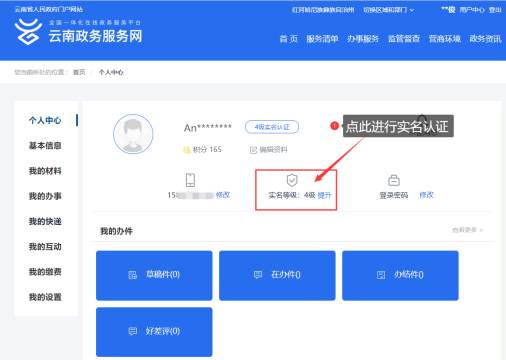The width and height of the screenshot is (506, 360).
Task: Click the 我的办件 section heading
Action: 116,231
